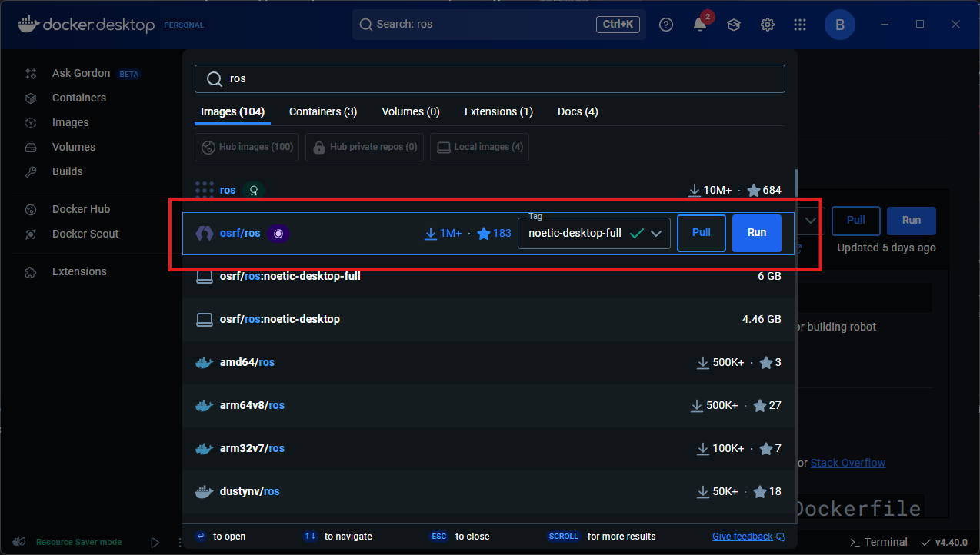Click Pull for osrf/ros in search results
This screenshot has width=980, height=555.
coord(702,233)
